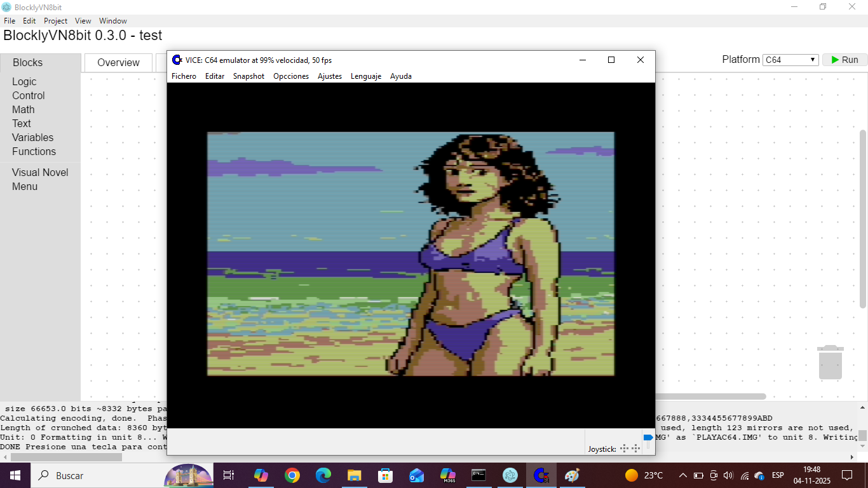
Task: Open the Lenguaje menu in VICE
Action: coord(366,76)
